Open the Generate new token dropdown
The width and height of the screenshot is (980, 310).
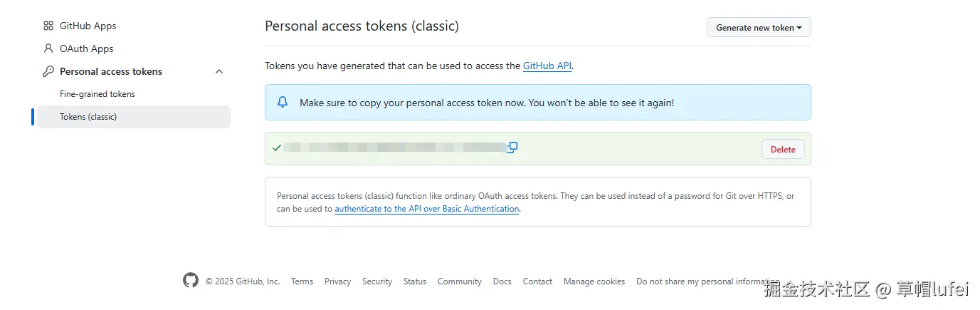(758, 28)
